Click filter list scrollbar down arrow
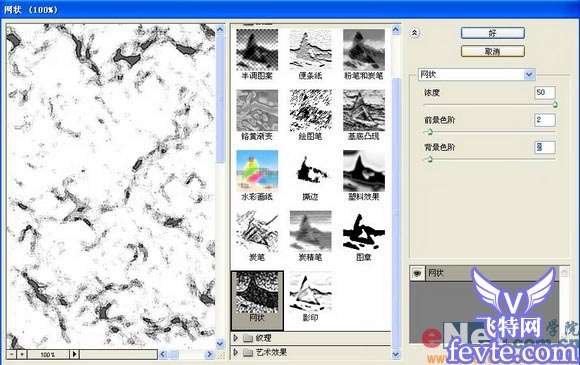580x365 pixels. point(396,354)
